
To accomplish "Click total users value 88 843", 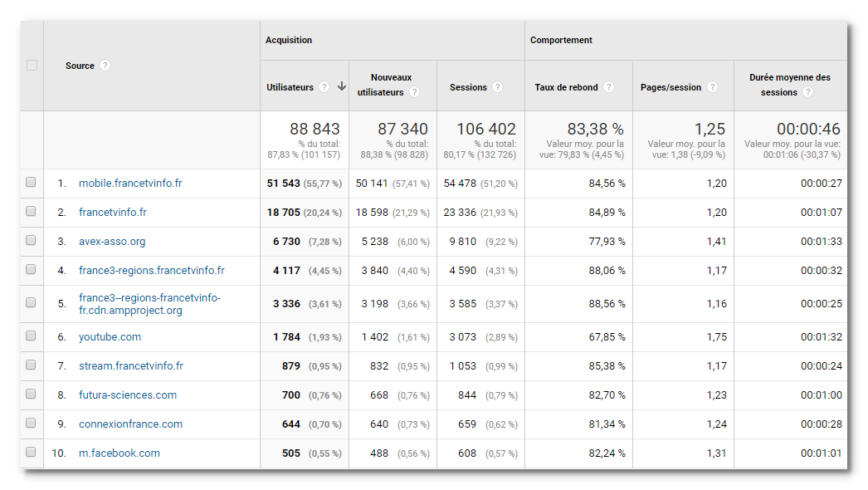I will 315,129.
